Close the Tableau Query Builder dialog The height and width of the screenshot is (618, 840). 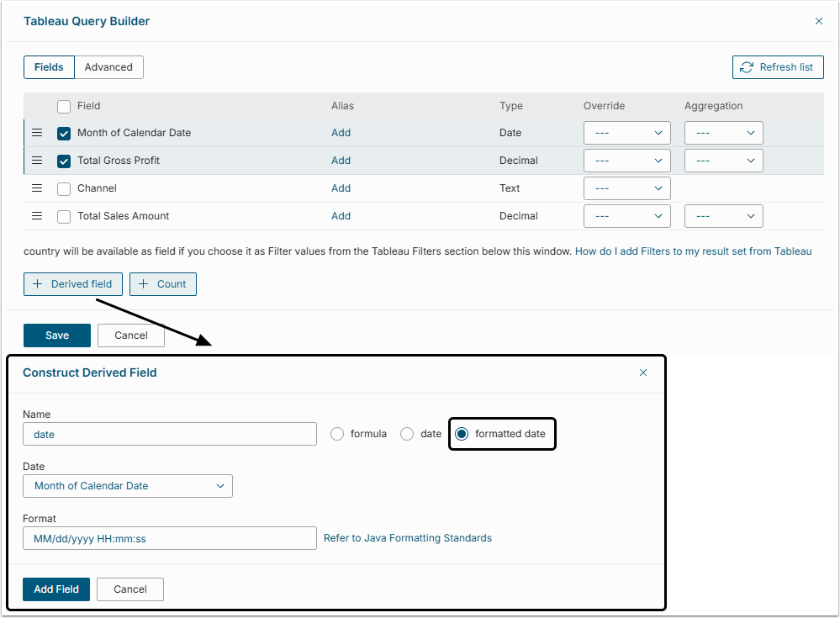coord(819,21)
